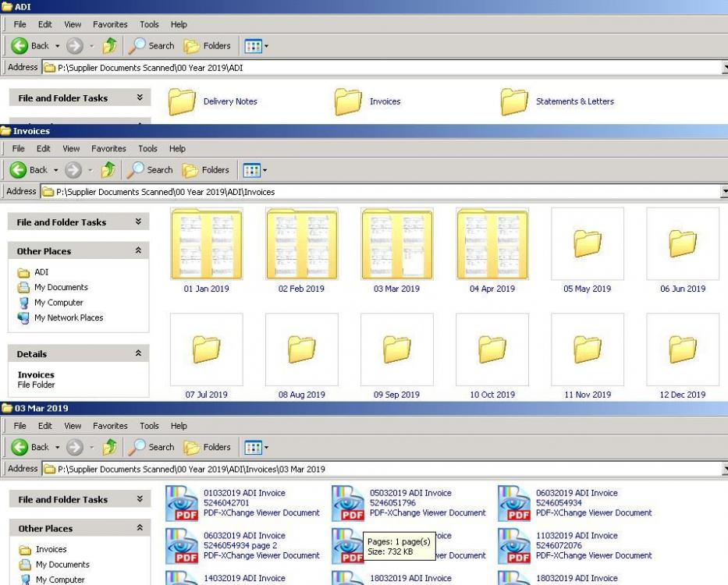728x585 pixels.
Task: Expand File and Folder Tasks in ADI window
Action: 140,97
